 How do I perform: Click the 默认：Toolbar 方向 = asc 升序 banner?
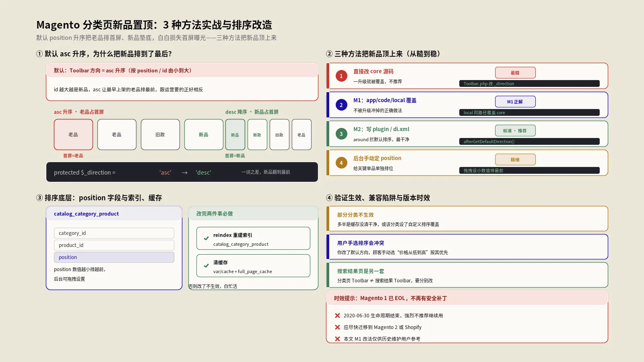(x=182, y=70)
